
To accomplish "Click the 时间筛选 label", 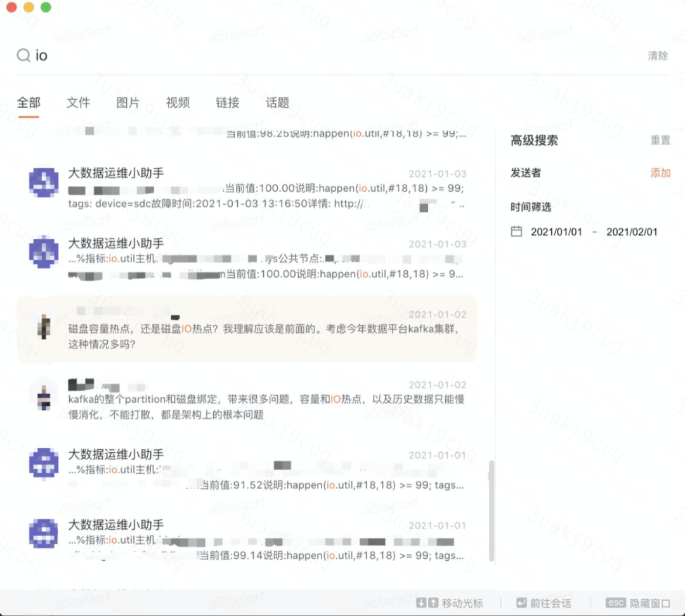I will (x=531, y=207).
